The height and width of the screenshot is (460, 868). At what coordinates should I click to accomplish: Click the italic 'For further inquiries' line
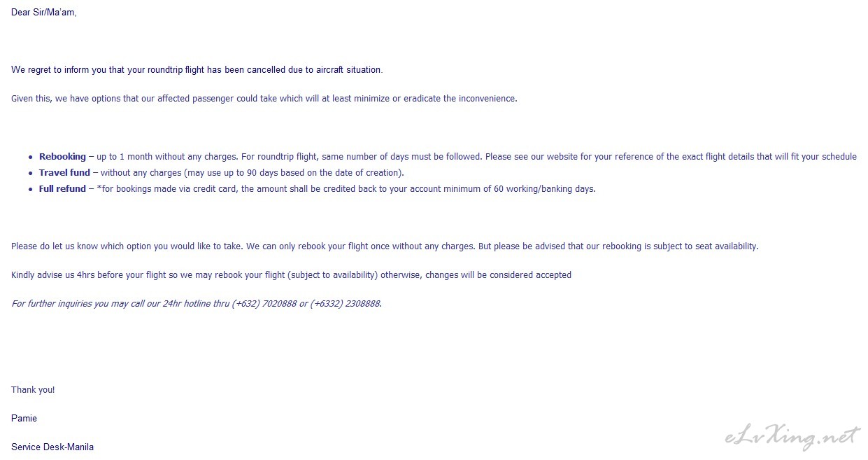coord(197,304)
